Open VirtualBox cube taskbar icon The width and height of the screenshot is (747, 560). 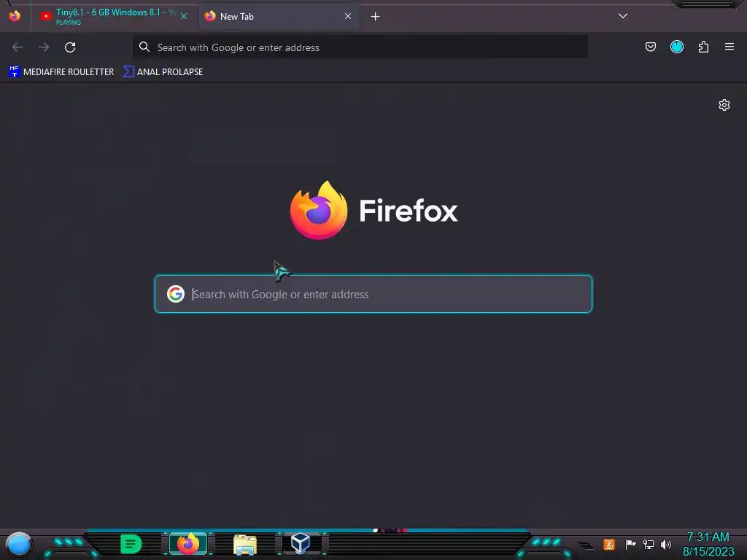click(301, 543)
